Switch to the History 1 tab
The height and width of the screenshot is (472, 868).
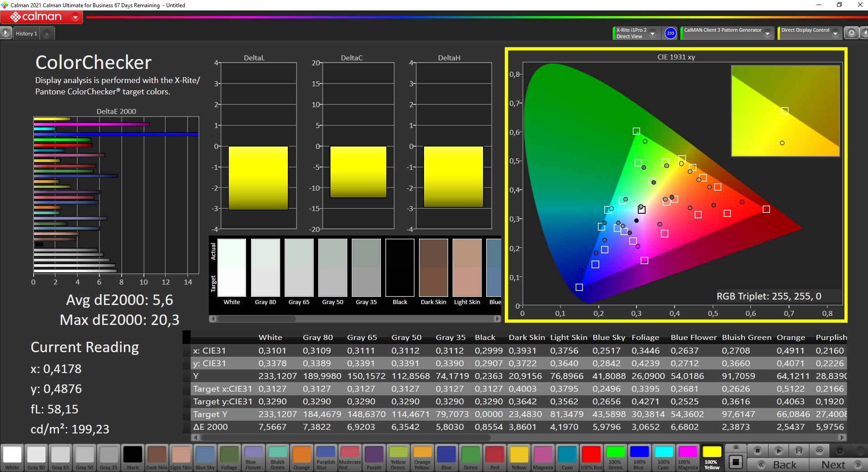[x=26, y=34]
